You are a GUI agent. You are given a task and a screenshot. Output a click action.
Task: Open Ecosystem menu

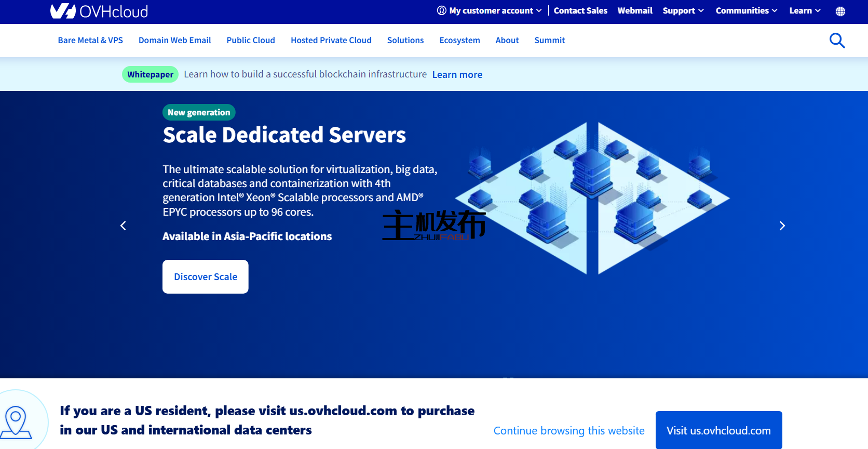pos(459,40)
